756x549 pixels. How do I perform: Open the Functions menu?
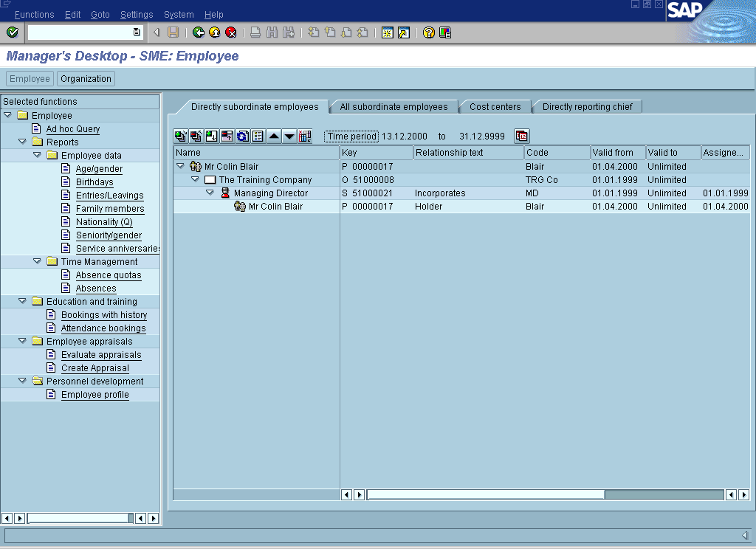tap(34, 15)
